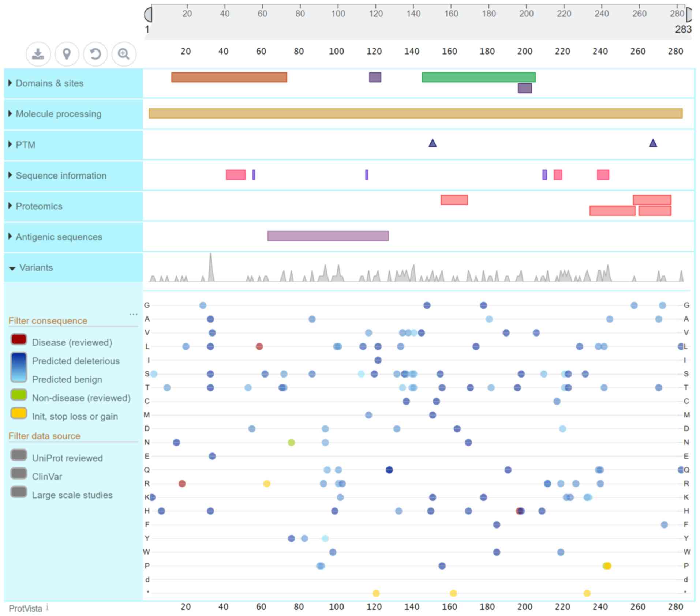Click the location pin highlight icon
The width and height of the screenshot is (700, 616).
67,54
